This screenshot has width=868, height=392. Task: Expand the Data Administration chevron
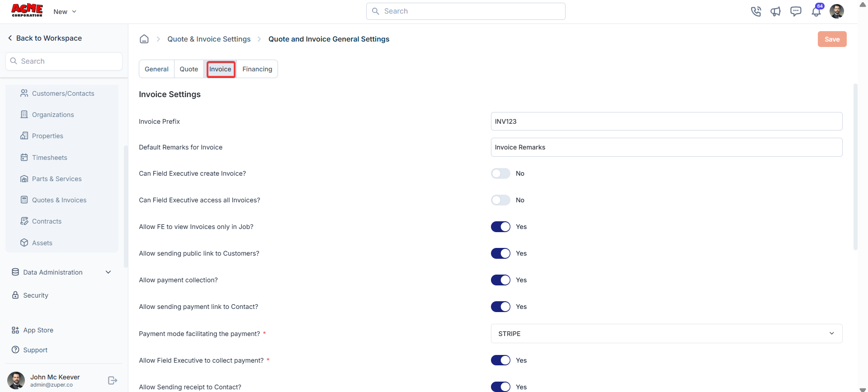click(x=108, y=272)
